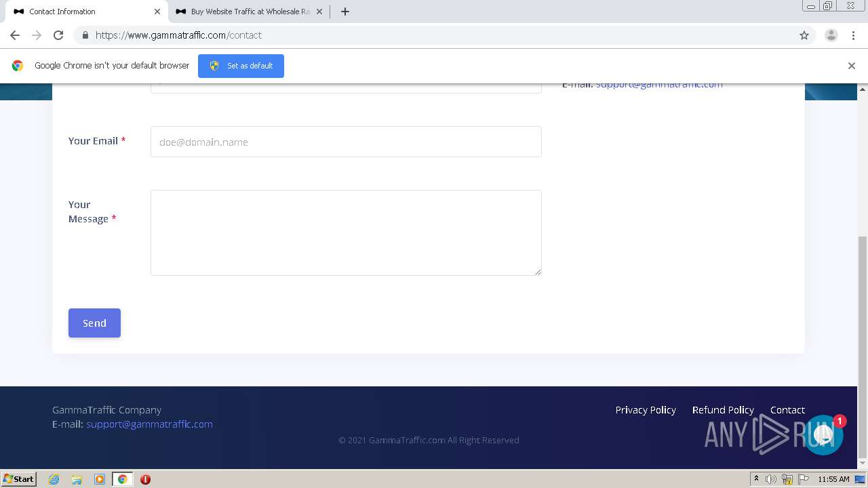
Task: Select the Chrome taskbar icon
Action: (x=123, y=479)
